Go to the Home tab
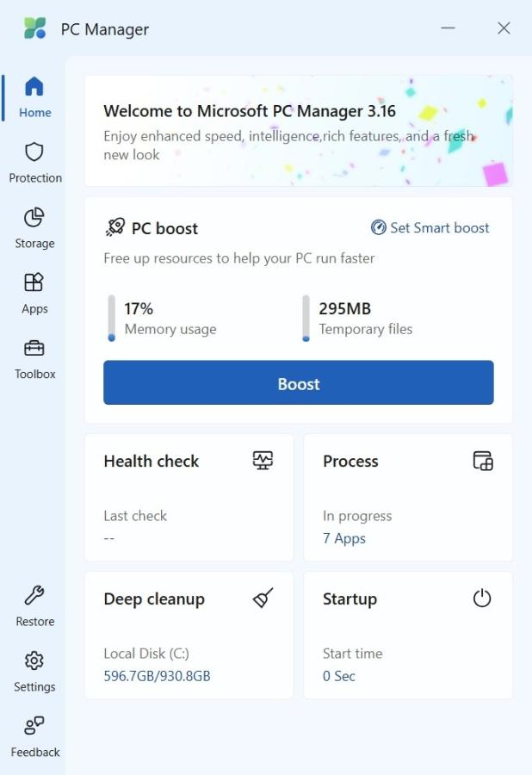Screen dimensions: 532x775 (34, 96)
